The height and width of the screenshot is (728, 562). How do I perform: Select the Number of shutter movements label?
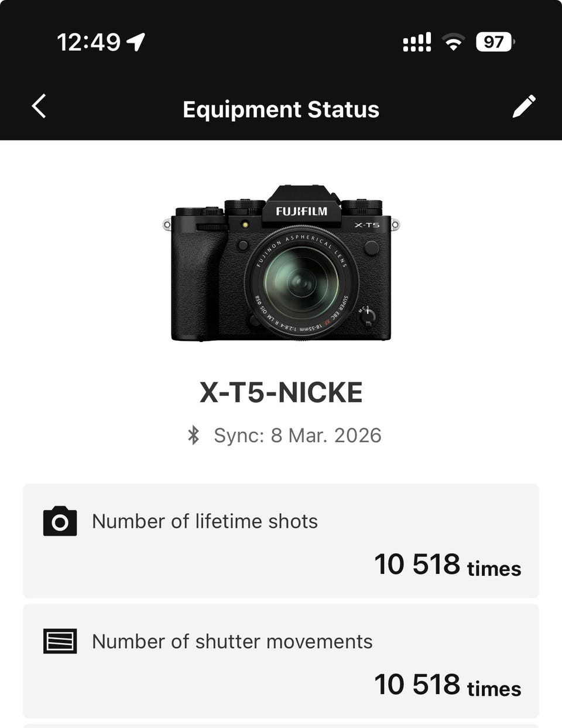click(x=232, y=641)
